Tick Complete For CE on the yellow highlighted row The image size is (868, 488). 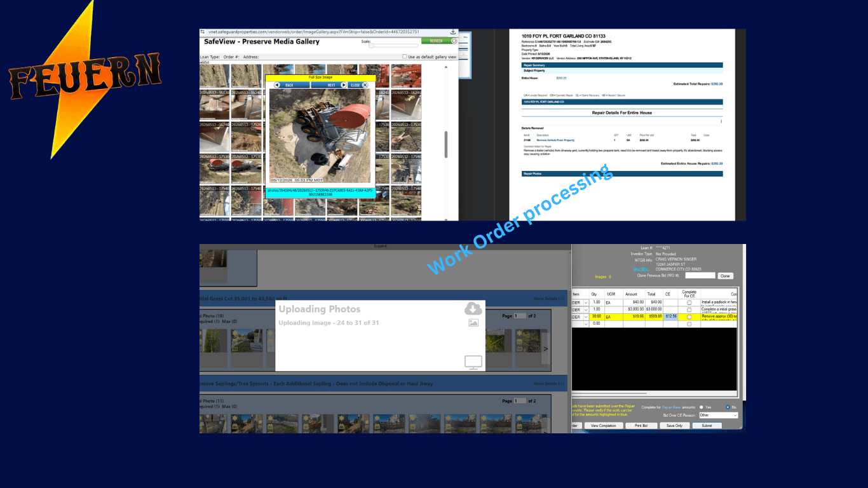[x=689, y=316]
